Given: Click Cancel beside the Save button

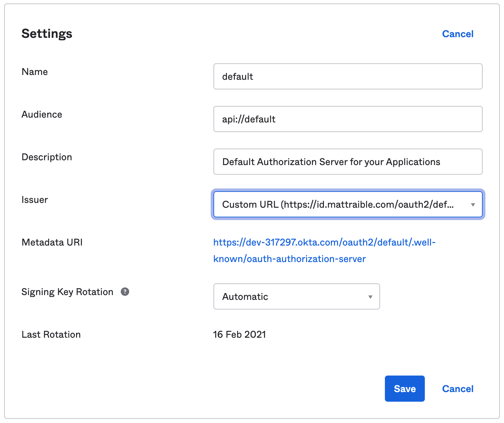Looking at the screenshot, I should coord(458,389).
